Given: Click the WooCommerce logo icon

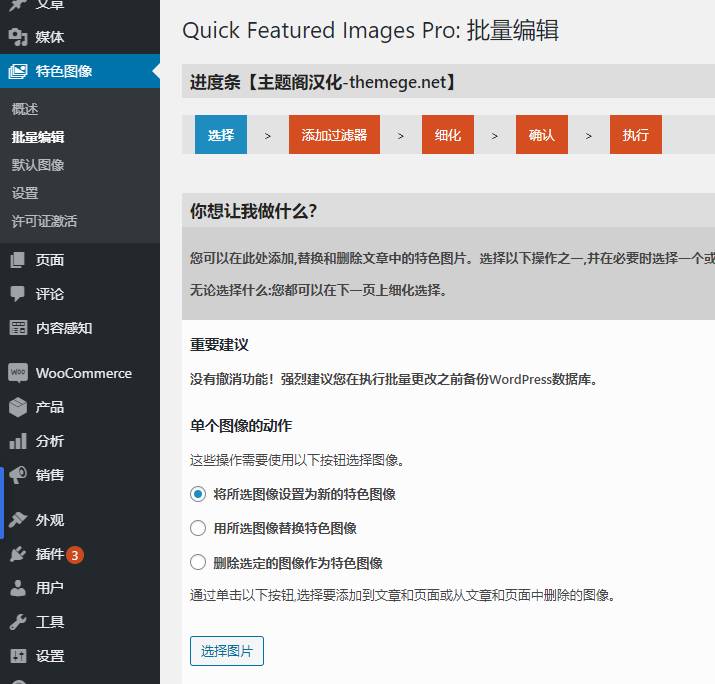Looking at the screenshot, I should 18,373.
